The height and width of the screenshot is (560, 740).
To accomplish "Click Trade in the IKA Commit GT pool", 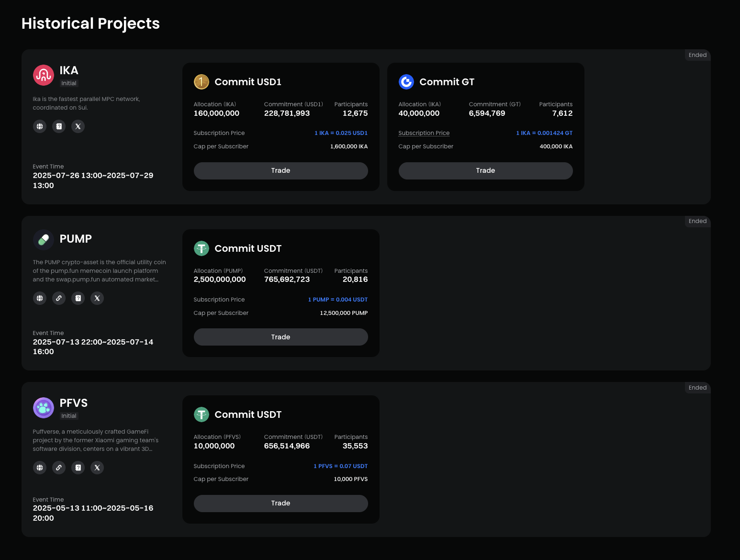I will [x=486, y=171].
